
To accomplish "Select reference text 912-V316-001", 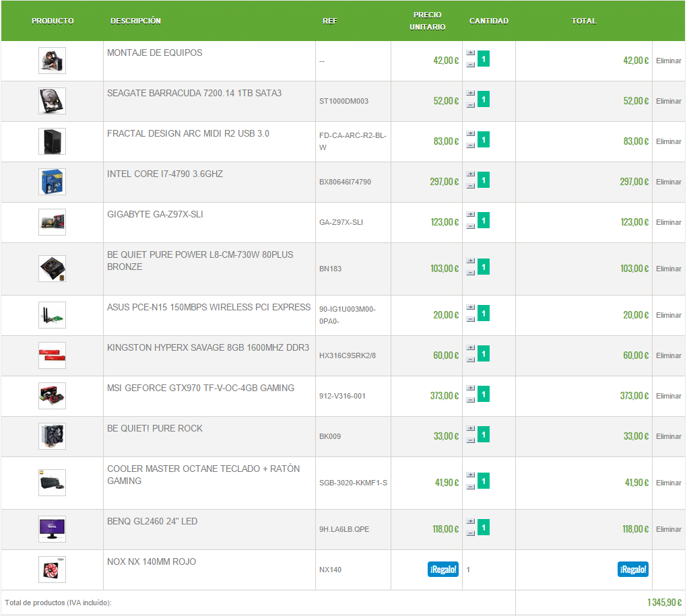I will click(342, 396).
